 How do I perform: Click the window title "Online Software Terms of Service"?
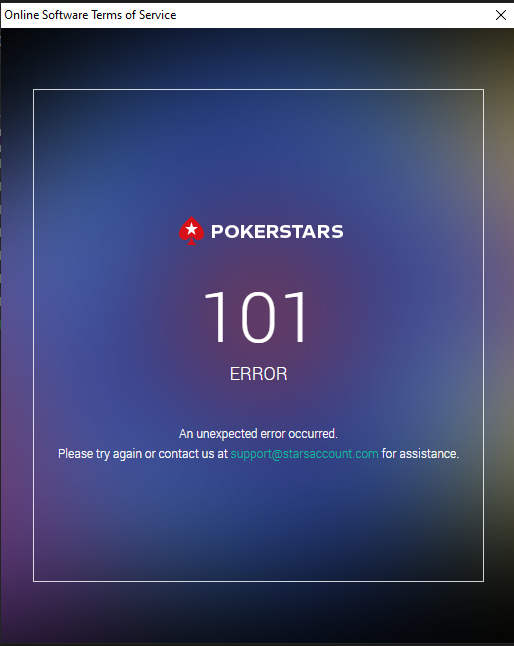[x=90, y=15]
